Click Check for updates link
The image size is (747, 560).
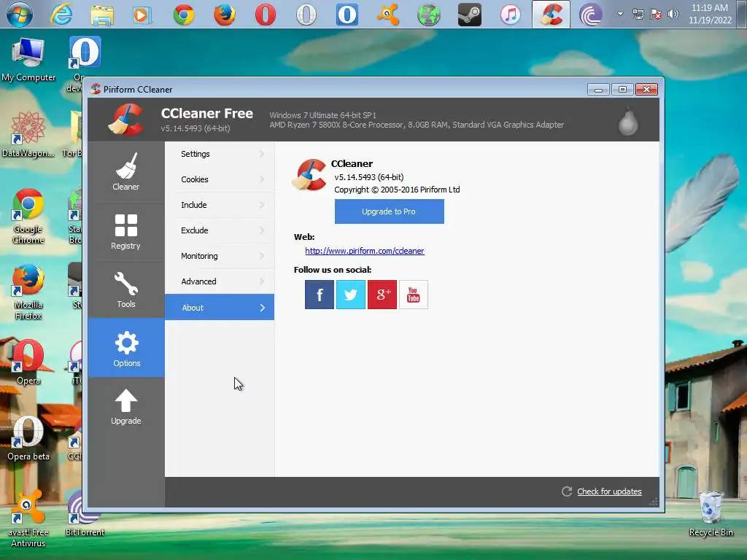pos(609,491)
